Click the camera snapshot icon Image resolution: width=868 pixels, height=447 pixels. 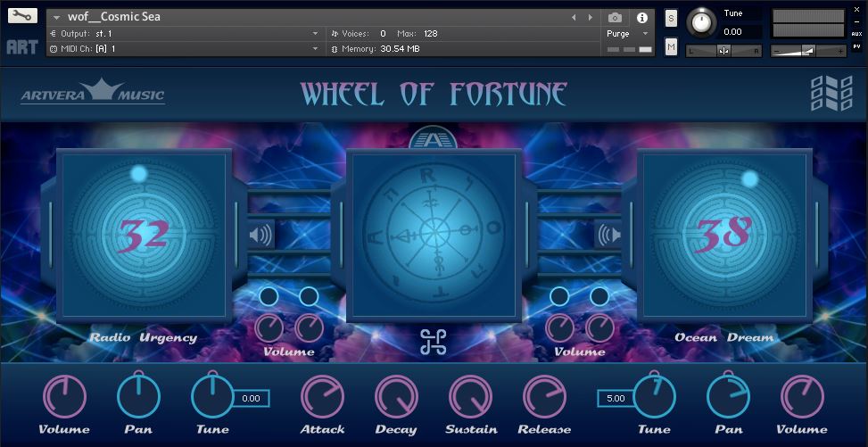[x=615, y=18]
